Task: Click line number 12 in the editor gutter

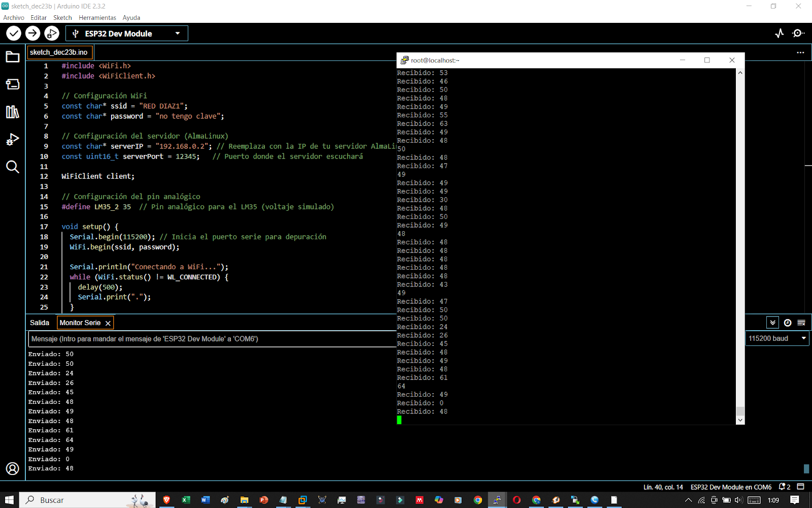Action: (x=44, y=176)
